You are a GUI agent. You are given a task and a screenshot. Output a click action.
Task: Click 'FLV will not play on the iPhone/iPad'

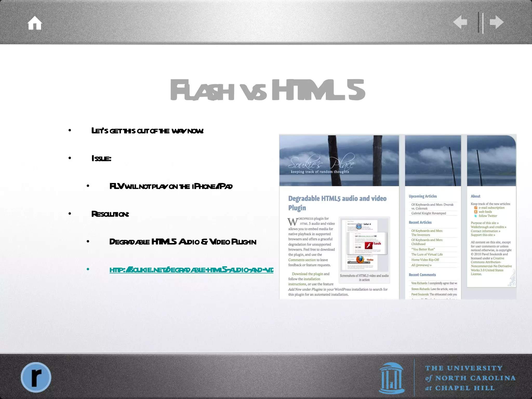point(171,186)
